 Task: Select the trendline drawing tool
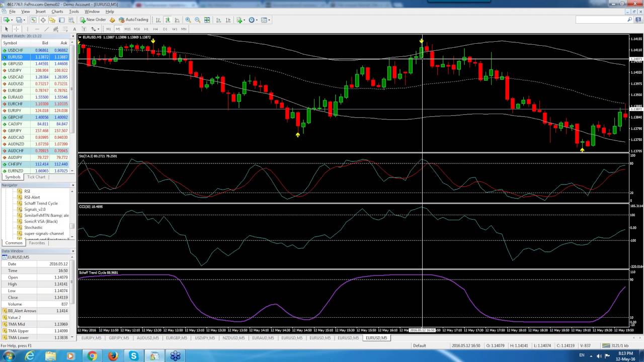tap(46, 29)
